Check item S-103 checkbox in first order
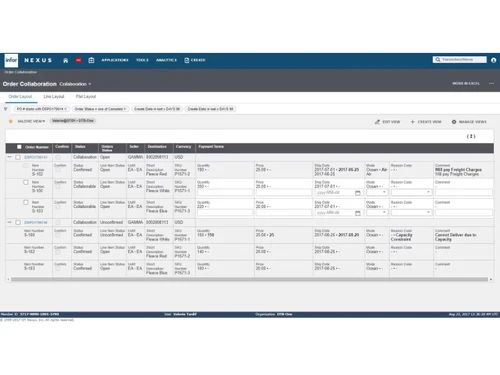500x375 pixels. coord(26,202)
